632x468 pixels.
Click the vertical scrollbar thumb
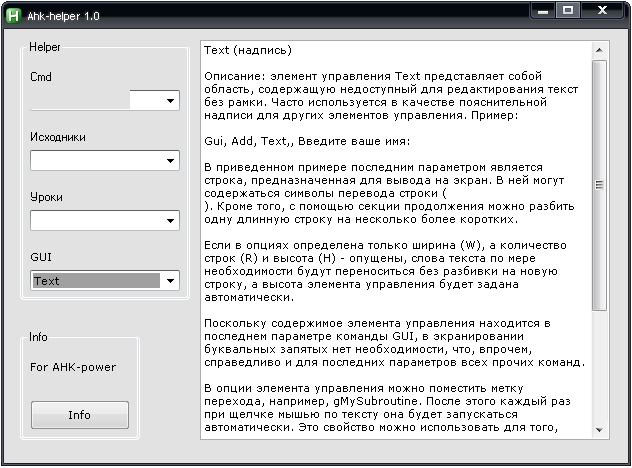point(599,185)
